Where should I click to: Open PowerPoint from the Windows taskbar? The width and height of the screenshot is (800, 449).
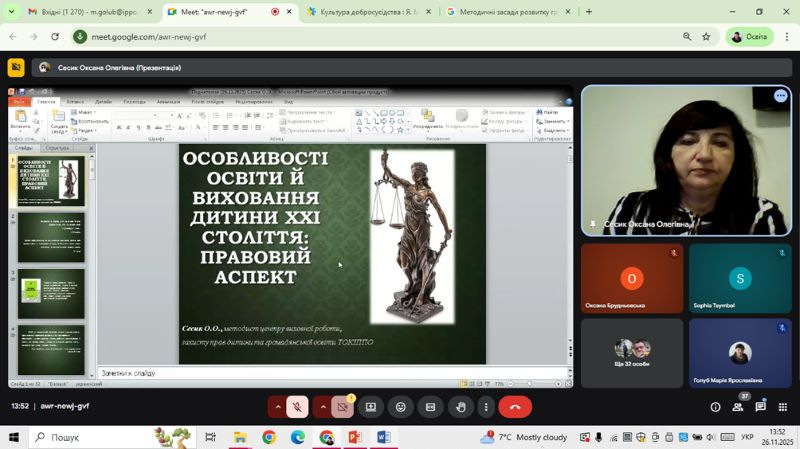(355, 438)
